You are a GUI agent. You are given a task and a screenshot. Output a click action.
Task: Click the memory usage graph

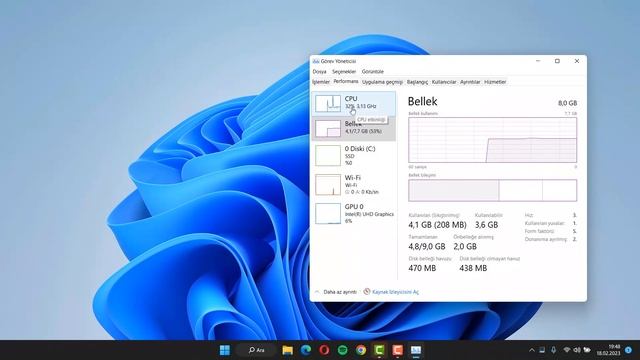[493, 140]
